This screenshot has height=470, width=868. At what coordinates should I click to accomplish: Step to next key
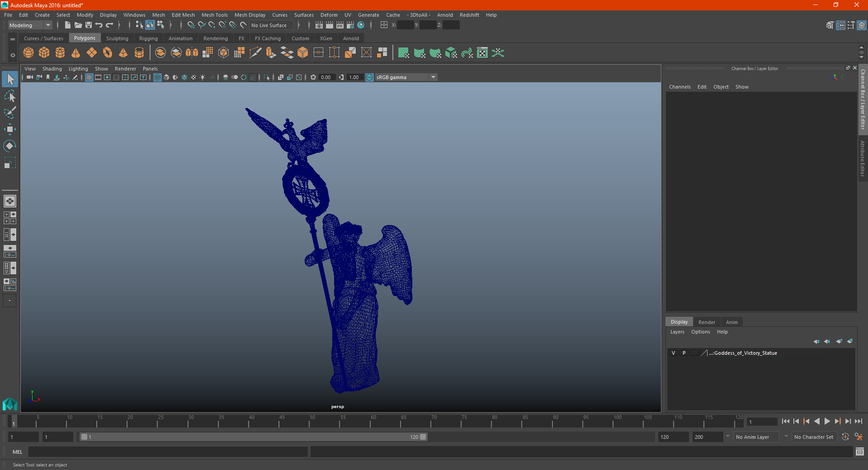click(837, 421)
